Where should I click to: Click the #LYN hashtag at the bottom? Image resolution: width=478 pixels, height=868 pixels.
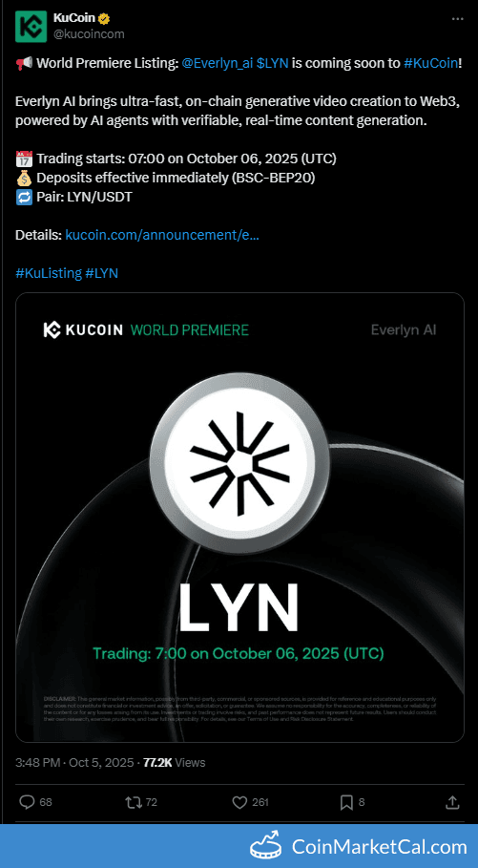pyautogui.click(x=102, y=273)
